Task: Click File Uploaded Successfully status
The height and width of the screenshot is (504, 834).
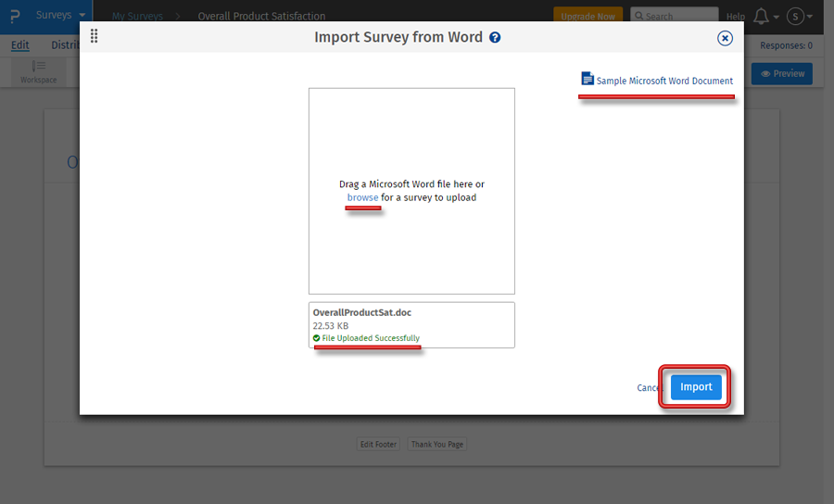Action: [x=371, y=338]
